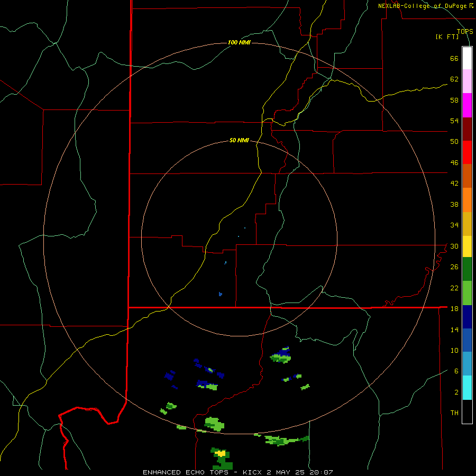Click the legend value "46"
Viewport: 476px width, 476px height.
(454, 162)
